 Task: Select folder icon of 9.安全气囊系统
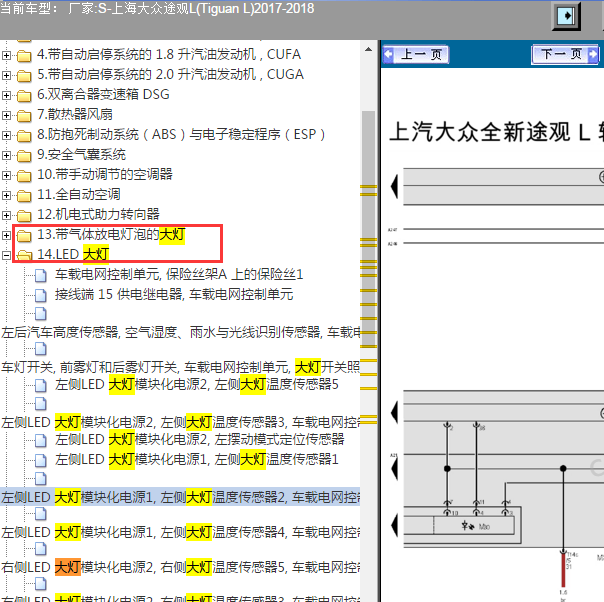24,156
